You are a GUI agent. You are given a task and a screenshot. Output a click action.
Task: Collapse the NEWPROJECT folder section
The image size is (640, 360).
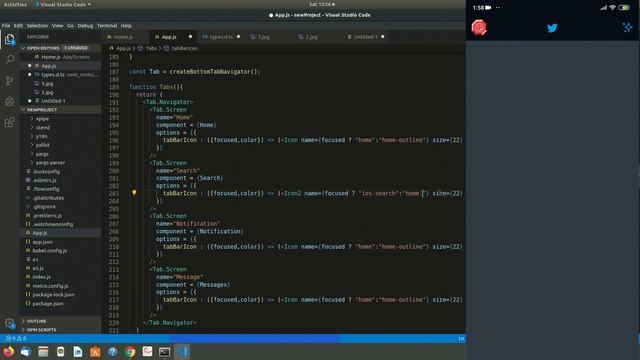tap(60, 110)
